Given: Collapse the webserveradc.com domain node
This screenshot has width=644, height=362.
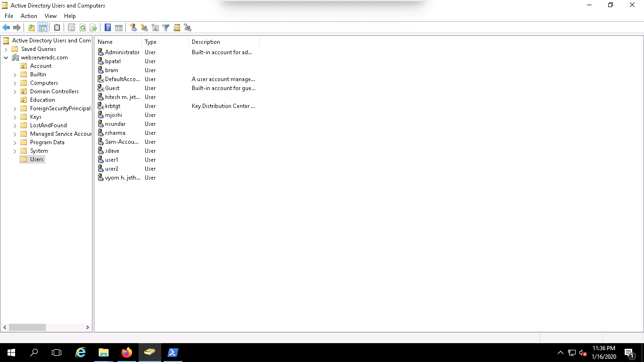Looking at the screenshot, I should point(6,58).
